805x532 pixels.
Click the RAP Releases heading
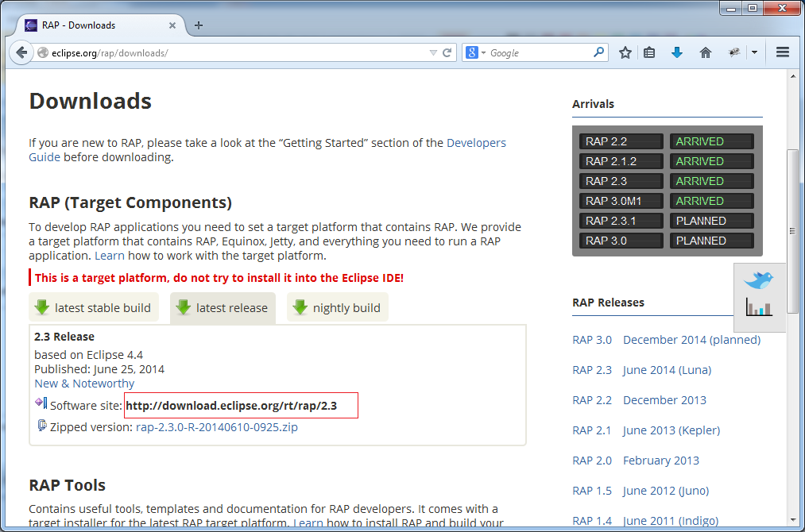click(609, 303)
